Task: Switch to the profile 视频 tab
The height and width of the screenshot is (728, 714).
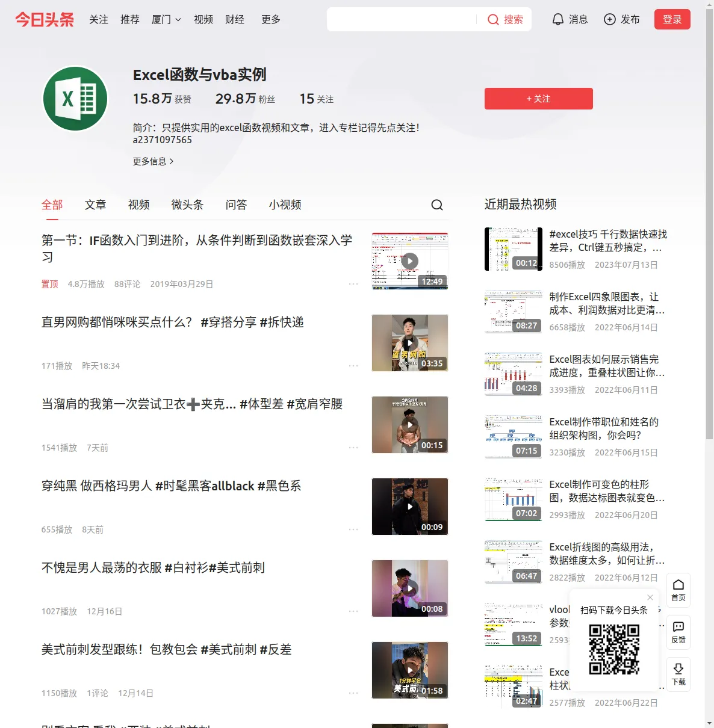Action: point(138,205)
